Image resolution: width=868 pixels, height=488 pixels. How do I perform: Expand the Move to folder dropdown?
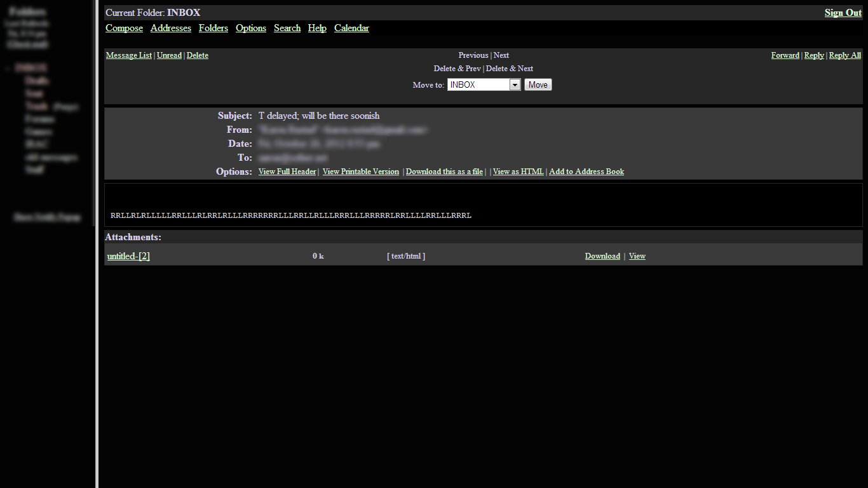[x=515, y=85]
